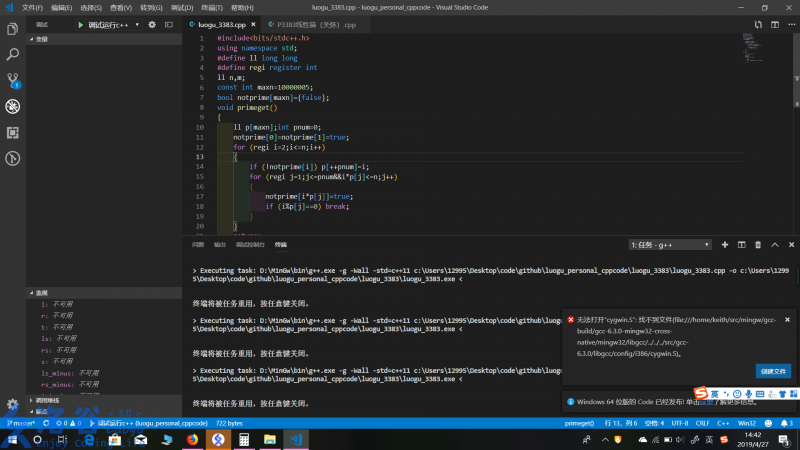Open the Explorer view in activity bar

click(13, 29)
